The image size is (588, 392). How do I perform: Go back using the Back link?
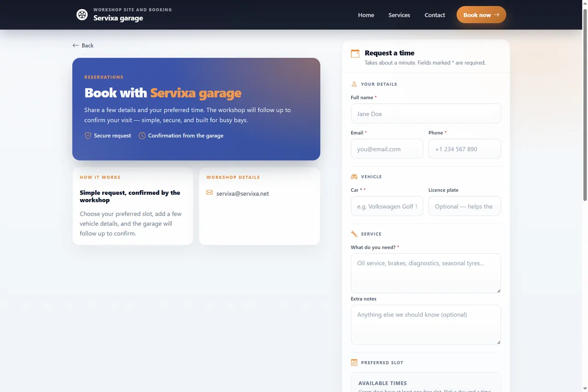click(x=83, y=45)
